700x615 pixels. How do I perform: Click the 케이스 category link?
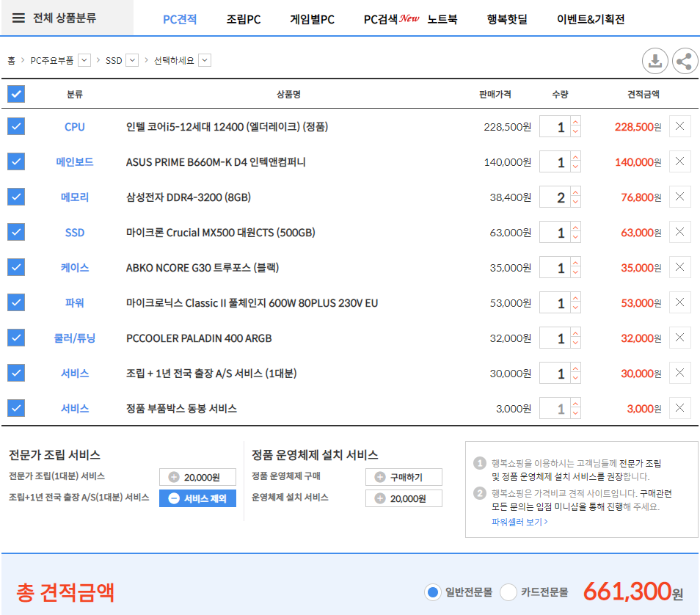point(75,268)
